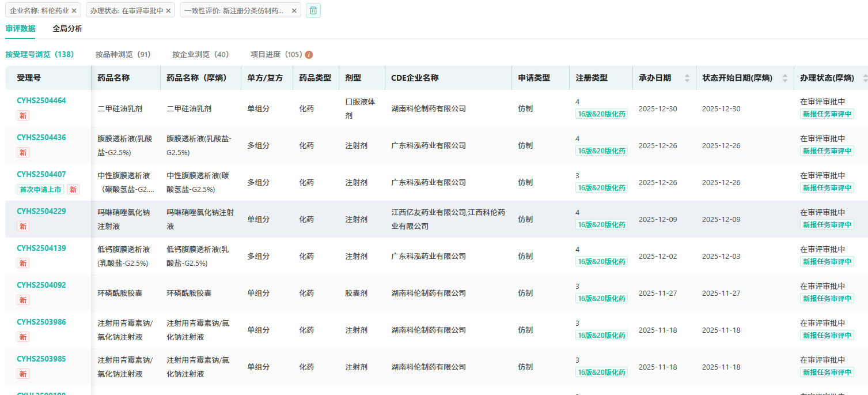Click 新报任务审评中 tag in the first row
This screenshot has height=395, width=868.
[827, 114]
